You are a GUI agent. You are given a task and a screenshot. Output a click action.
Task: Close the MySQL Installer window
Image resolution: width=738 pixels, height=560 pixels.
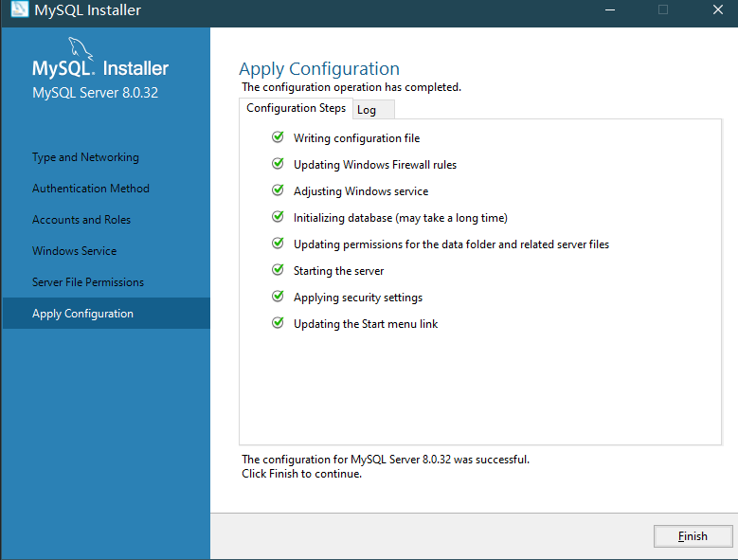pyautogui.click(x=717, y=9)
